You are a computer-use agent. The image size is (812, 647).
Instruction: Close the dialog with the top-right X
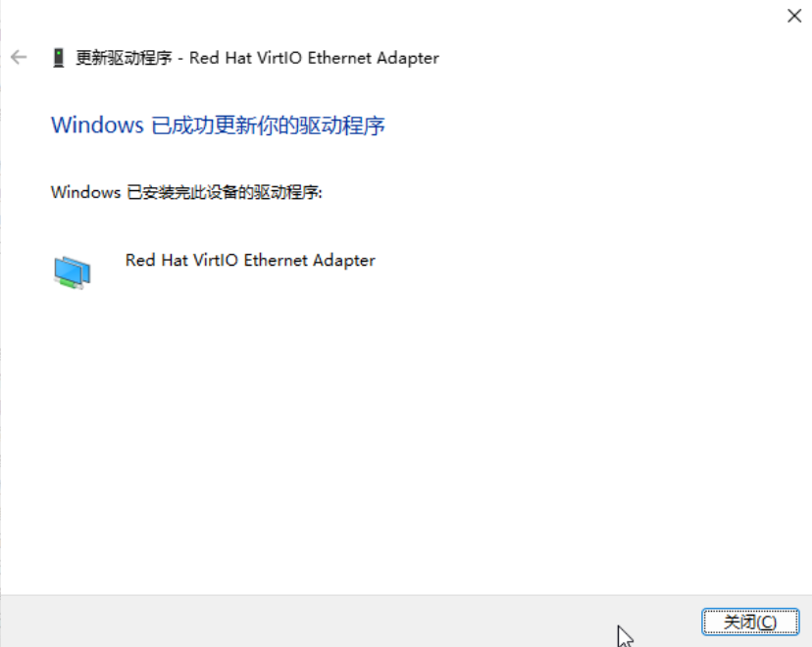click(794, 16)
